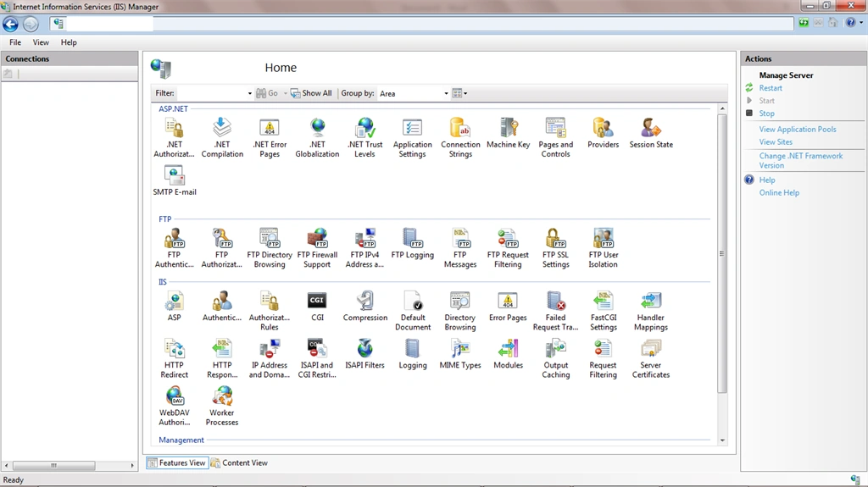This screenshot has height=487, width=868.
Task: Open SMTP E-mail feature
Action: pyautogui.click(x=175, y=181)
